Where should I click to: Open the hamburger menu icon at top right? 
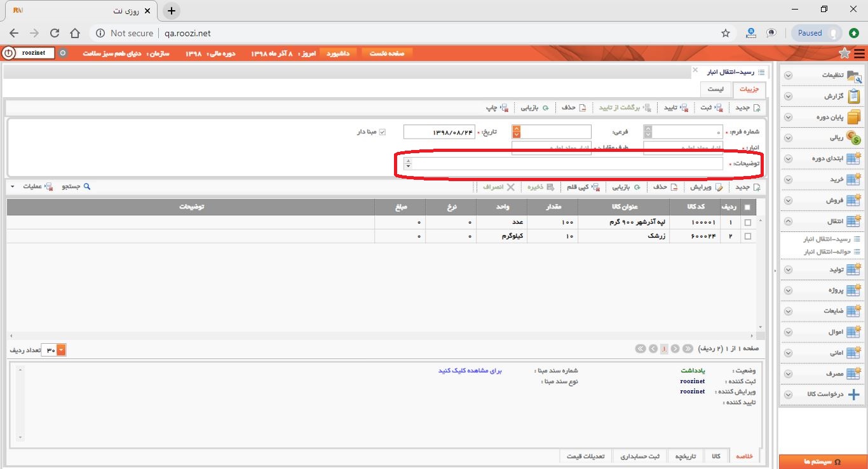point(859,53)
